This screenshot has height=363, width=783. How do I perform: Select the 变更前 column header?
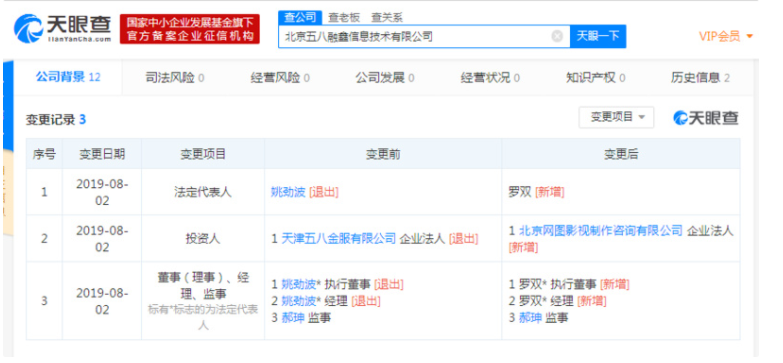pyautogui.click(x=383, y=154)
